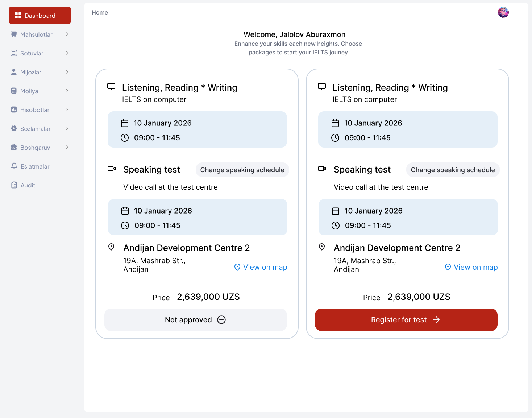This screenshot has width=532, height=418.
Task: Click the Mahsulotlar cart icon
Action: click(x=14, y=34)
